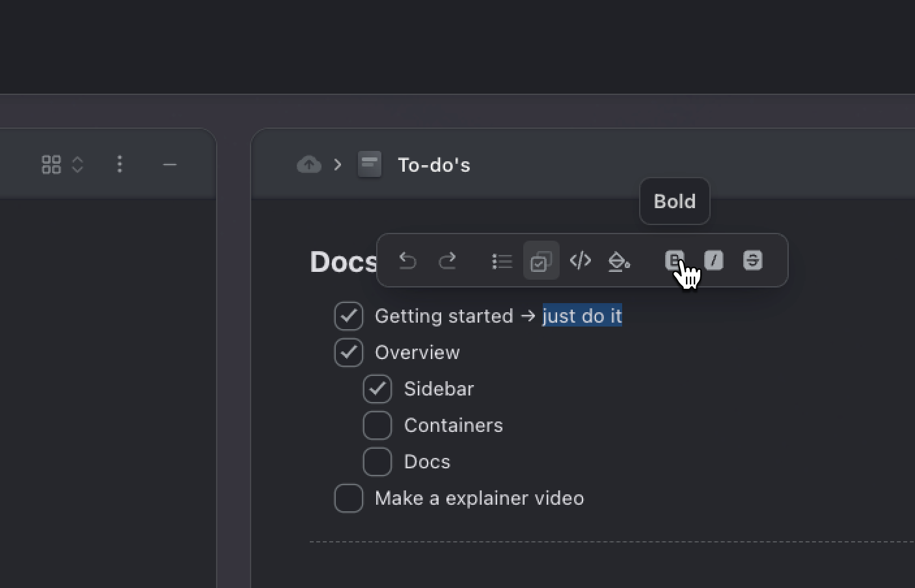Click the document icon beside To-do's

[x=370, y=165]
